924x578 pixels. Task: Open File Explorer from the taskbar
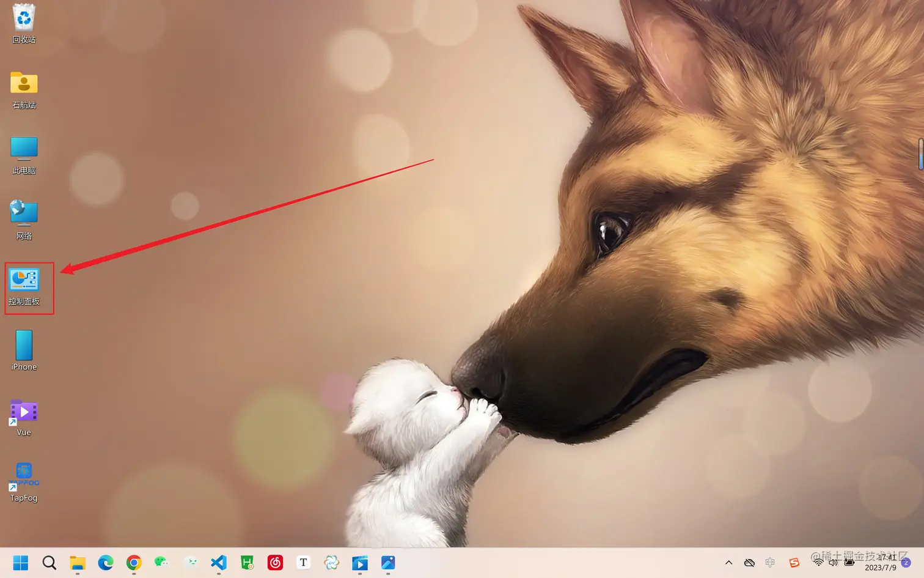(x=77, y=563)
